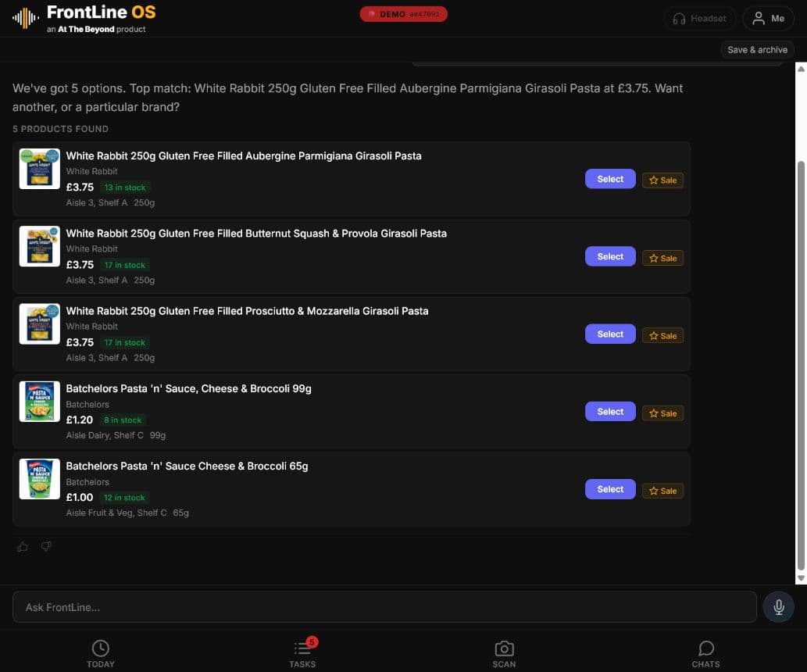The width and height of the screenshot is (807, 672).
Task: Click the Aubergine Parmigiana product title
Action: (x=244, y=156)
